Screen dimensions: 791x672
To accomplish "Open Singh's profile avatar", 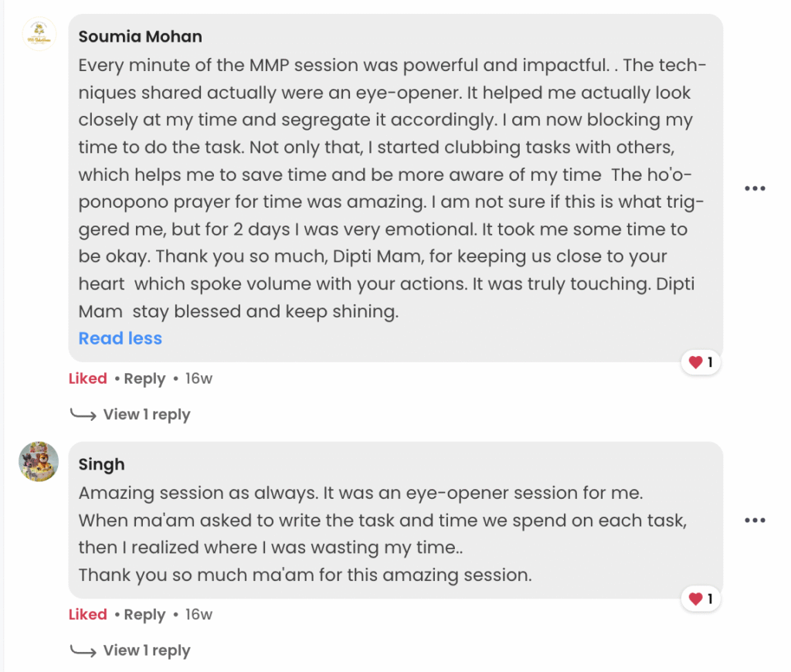I will click(39, 462).
